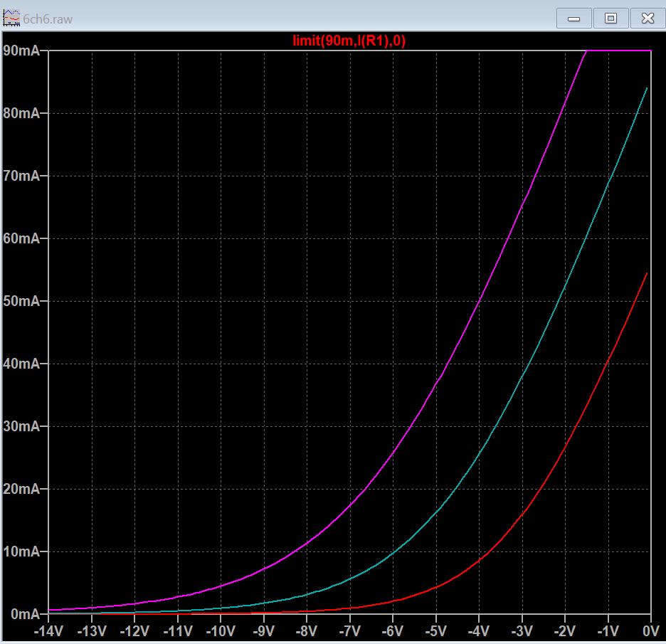The width and height of the screenshot is (666, 644).
Task: Click the -2V horizontal axis label
Action: [x=565, y=631]
